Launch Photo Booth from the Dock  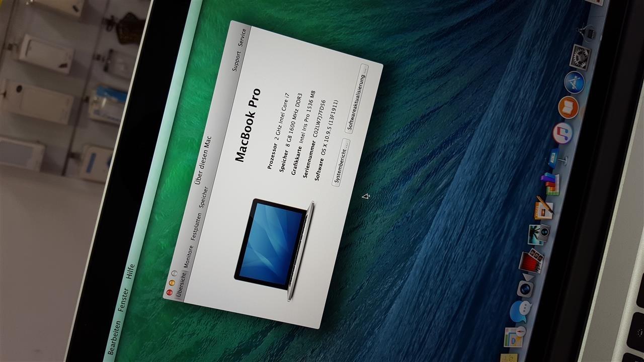click(530, 261)
